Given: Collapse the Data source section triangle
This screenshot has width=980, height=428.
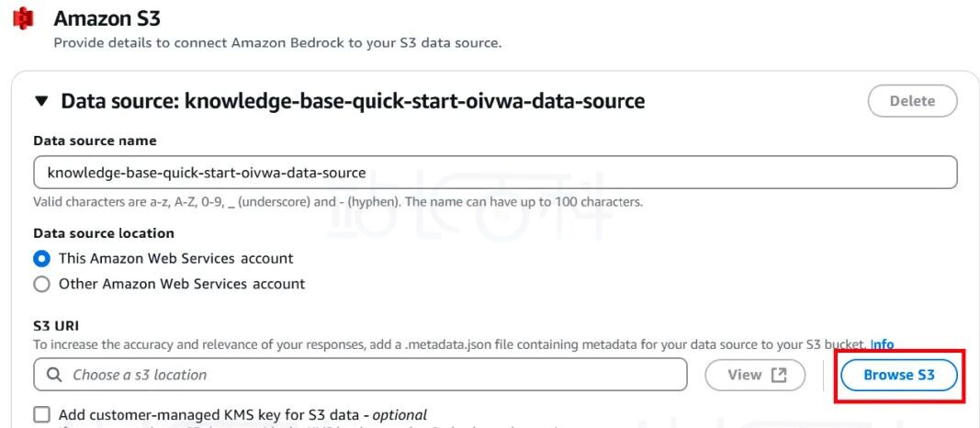Looking at the screenshot, I should [41, 101].
